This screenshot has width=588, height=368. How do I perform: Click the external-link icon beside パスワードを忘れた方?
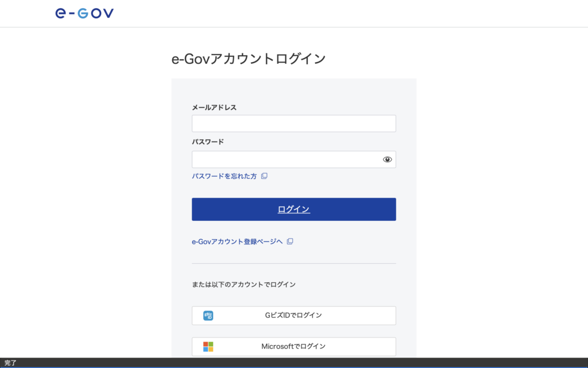tap(264, 176)
